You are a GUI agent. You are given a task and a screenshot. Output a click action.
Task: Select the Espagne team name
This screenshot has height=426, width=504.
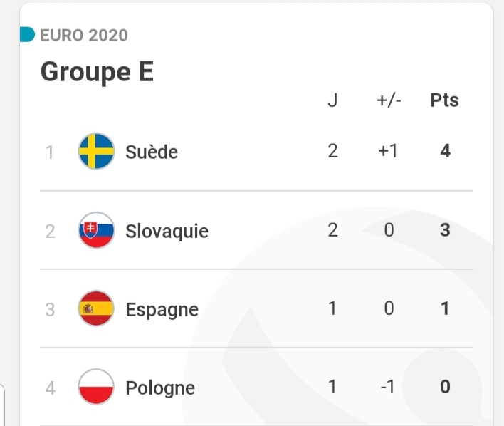162,310
